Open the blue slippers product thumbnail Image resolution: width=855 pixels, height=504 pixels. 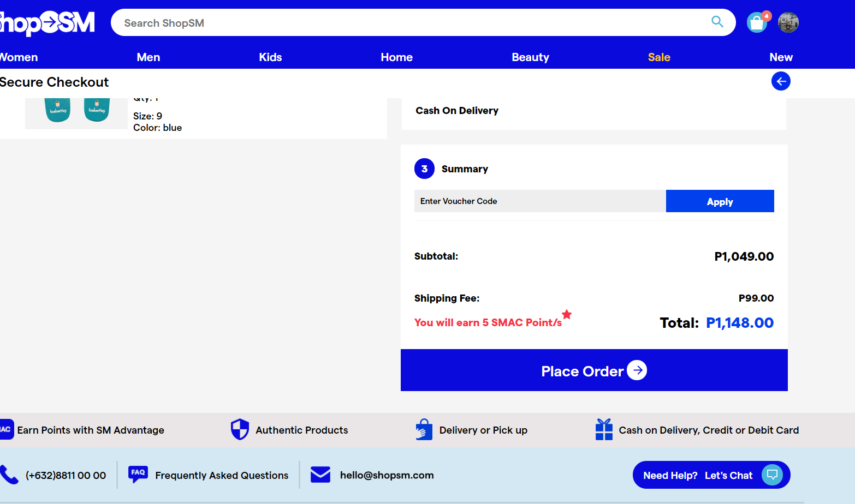76,113
